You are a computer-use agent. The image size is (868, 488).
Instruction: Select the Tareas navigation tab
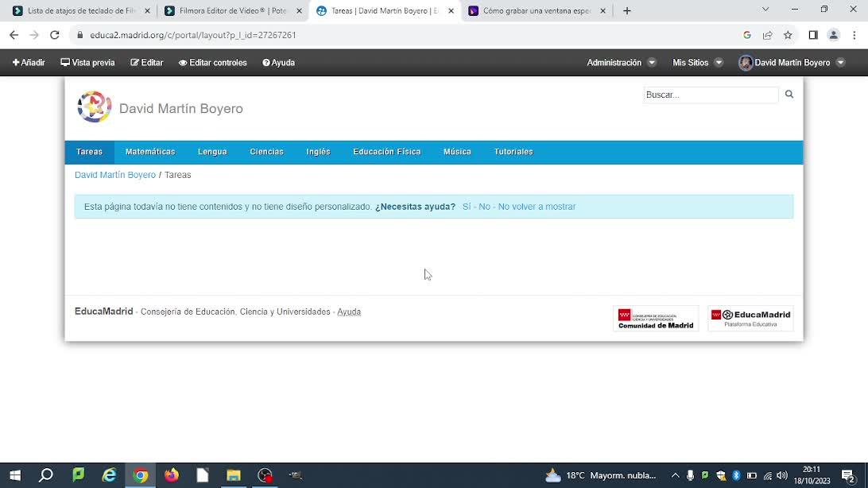(x=89, y=152)
